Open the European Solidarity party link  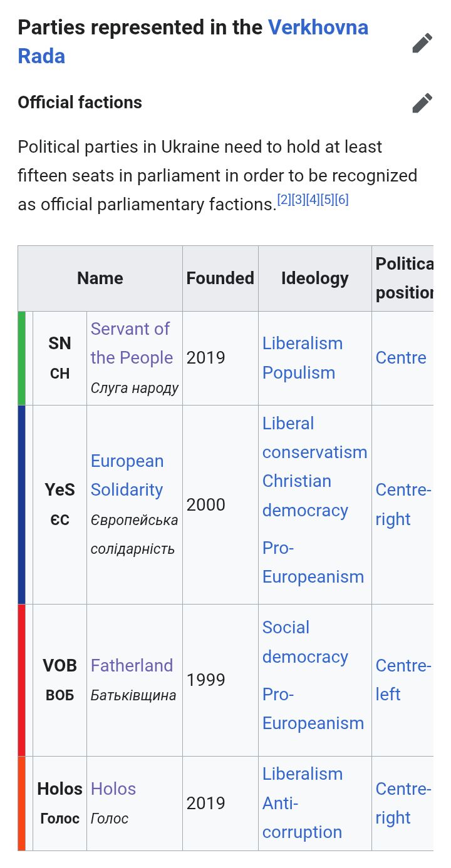point(127,475)
